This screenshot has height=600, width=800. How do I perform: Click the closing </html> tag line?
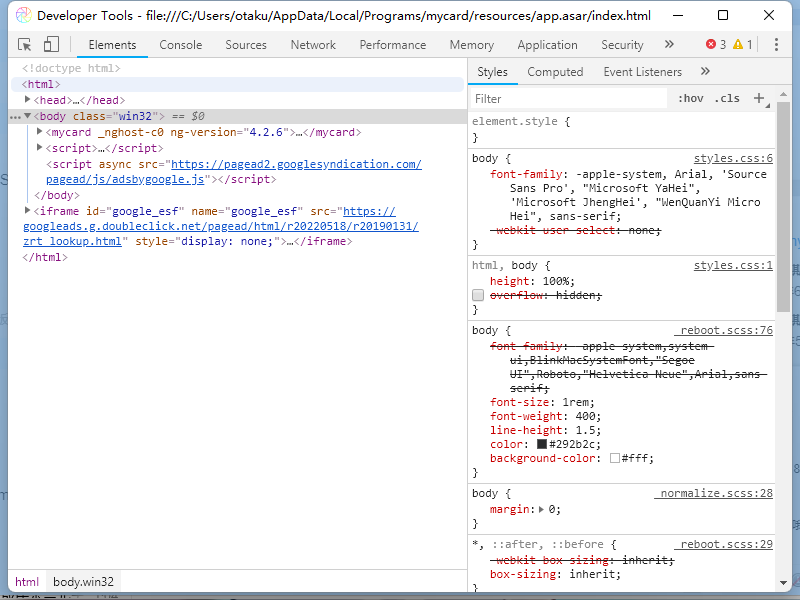click(x=45, y=257)
